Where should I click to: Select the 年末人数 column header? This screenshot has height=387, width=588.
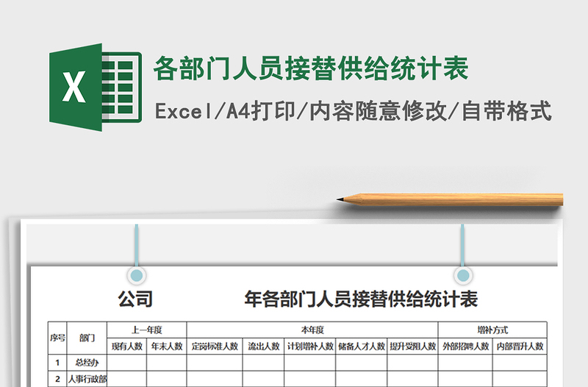click(x=167, y=346)
